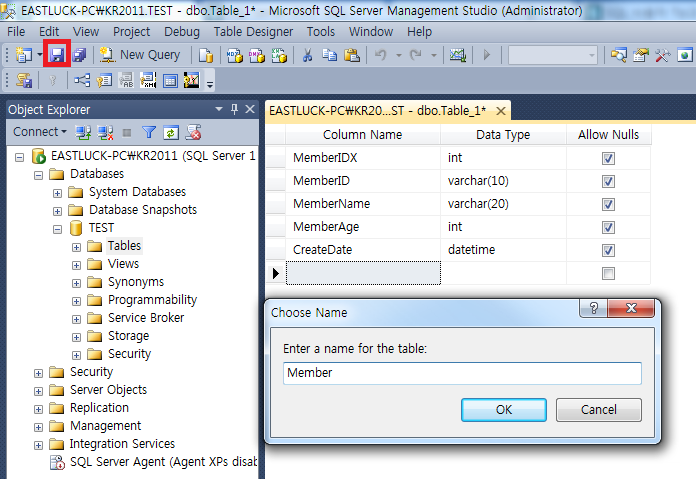Click the New Project toolbar icon
696x479 pixels.
click(x=23, y=55)
